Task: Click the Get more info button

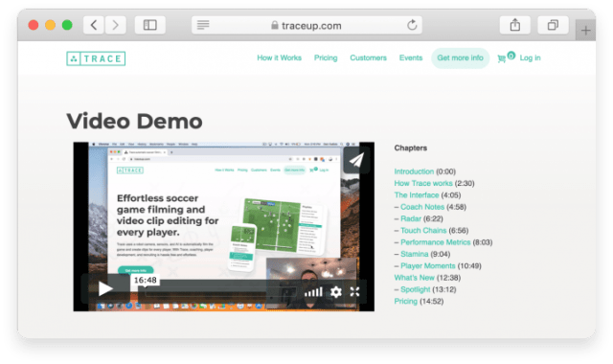Action: tap(460, 58)
